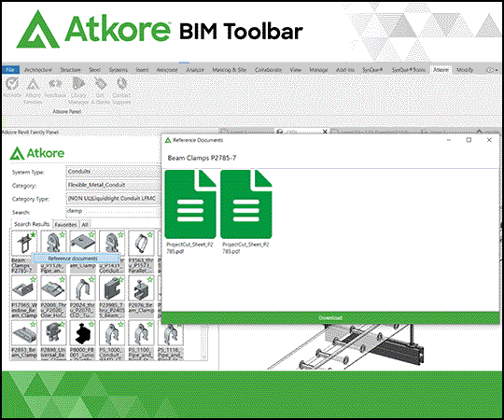The image size is (504, 420).
Task: Select the Atkore ribbon tab
Action: point(441,70)
